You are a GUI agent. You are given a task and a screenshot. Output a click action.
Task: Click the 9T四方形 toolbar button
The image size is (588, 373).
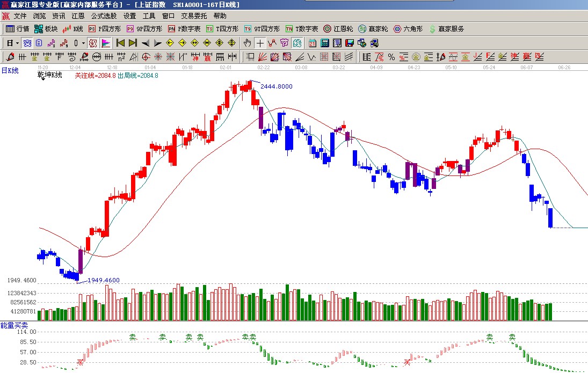pos(261,29)
